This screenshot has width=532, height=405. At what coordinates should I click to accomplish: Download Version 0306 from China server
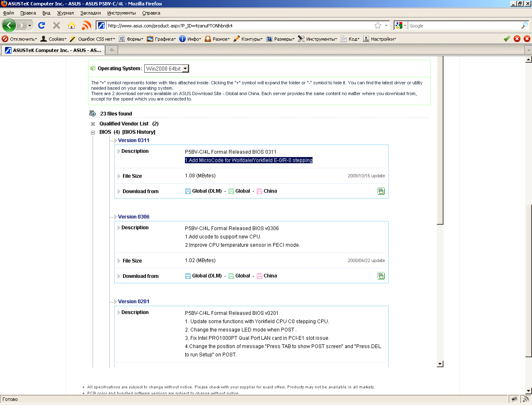click(x=267, y=276)
